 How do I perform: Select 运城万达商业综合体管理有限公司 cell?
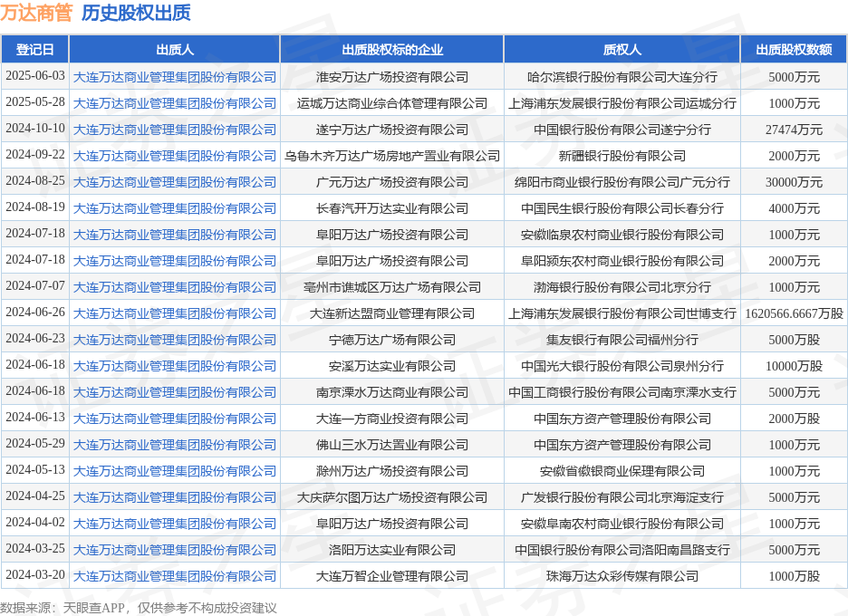coord(392,103)
